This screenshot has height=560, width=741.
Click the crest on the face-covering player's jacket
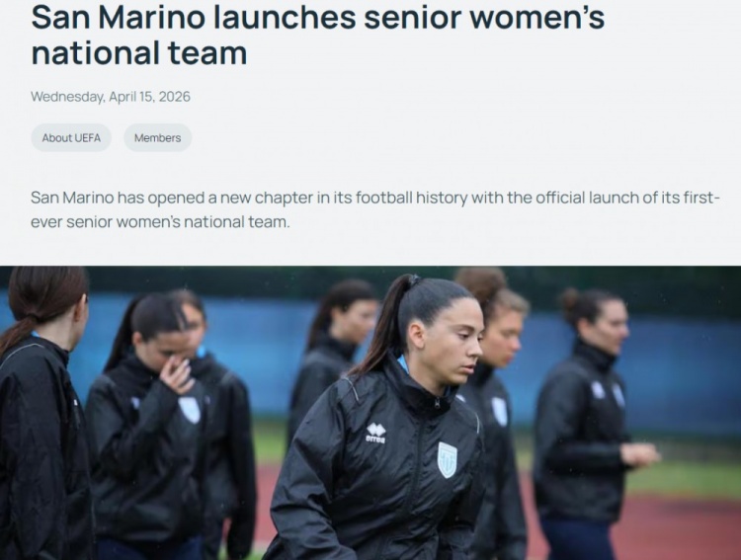pyautogui.click(x=190, y=409)
